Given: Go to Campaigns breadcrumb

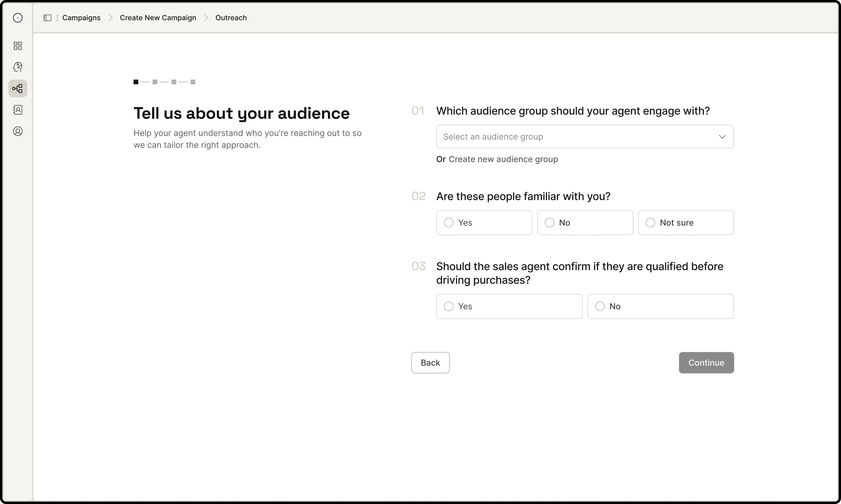Looking at the screenshot, I should (81, 18).
